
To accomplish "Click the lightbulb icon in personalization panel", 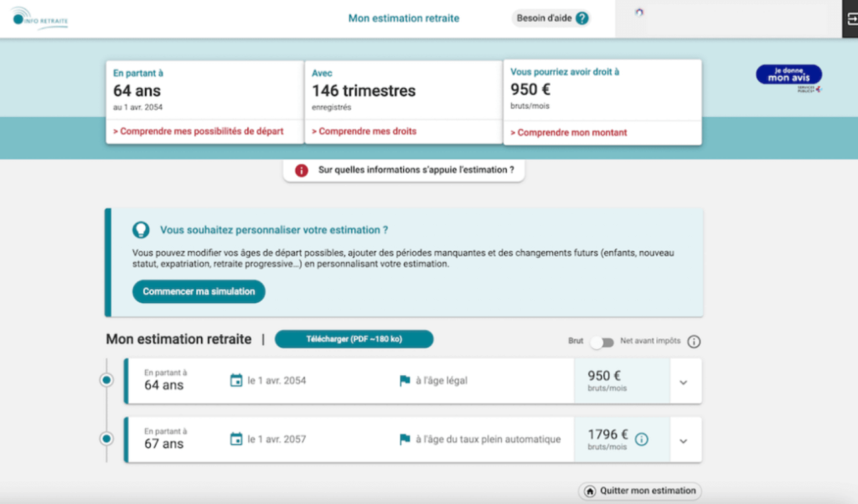I will click(x=141, y=230).
